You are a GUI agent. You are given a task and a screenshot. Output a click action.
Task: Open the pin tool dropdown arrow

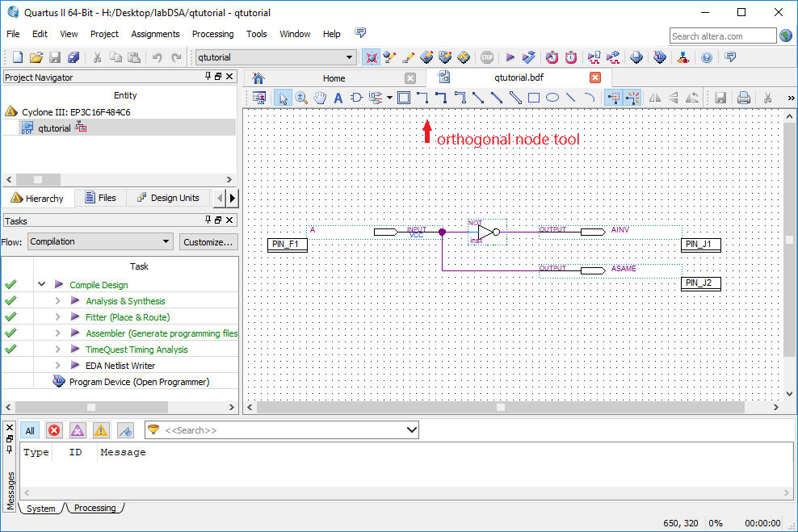[x=389, y=98]
